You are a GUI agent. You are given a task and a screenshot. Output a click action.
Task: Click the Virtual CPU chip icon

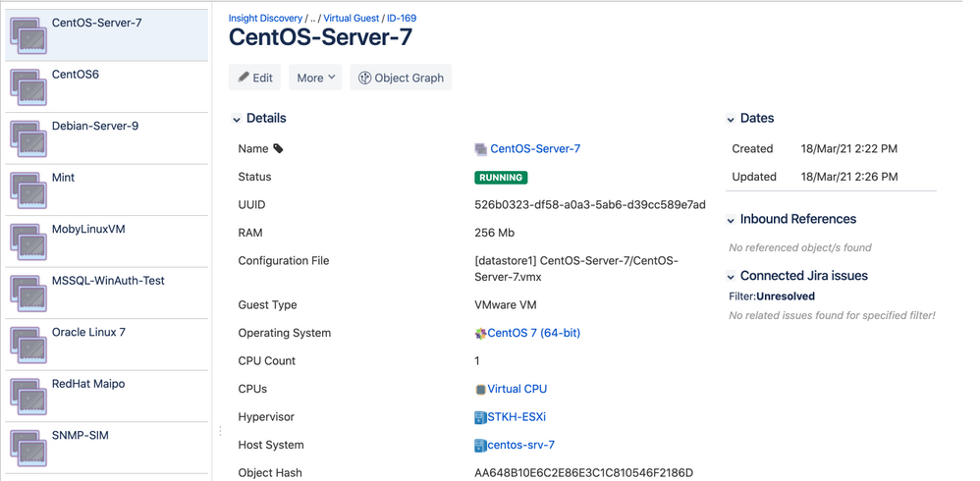(480, 389)
